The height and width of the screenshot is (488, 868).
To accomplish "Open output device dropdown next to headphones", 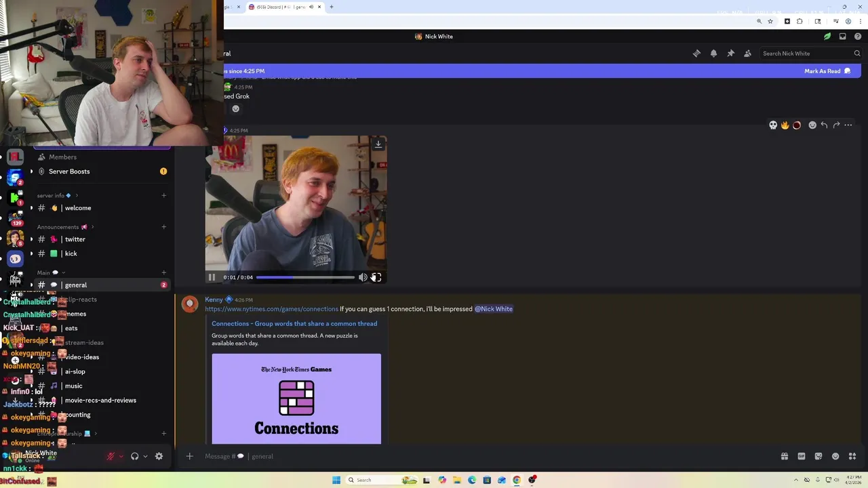I will click(x=145, y=456).
